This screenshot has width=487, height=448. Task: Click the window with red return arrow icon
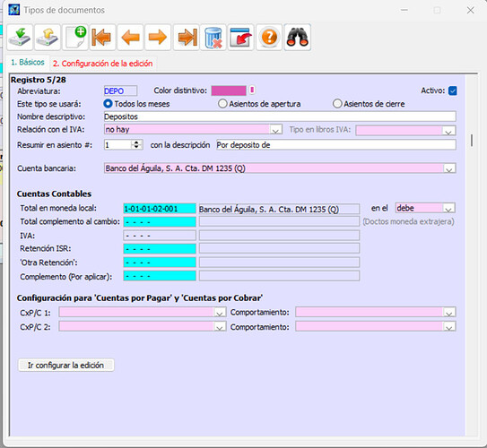coord(241,38)
